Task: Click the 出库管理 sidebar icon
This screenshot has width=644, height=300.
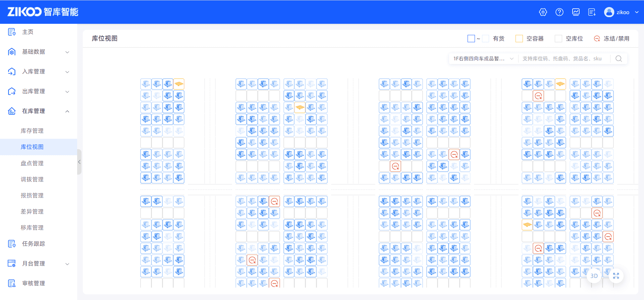Action: [12, 91]
